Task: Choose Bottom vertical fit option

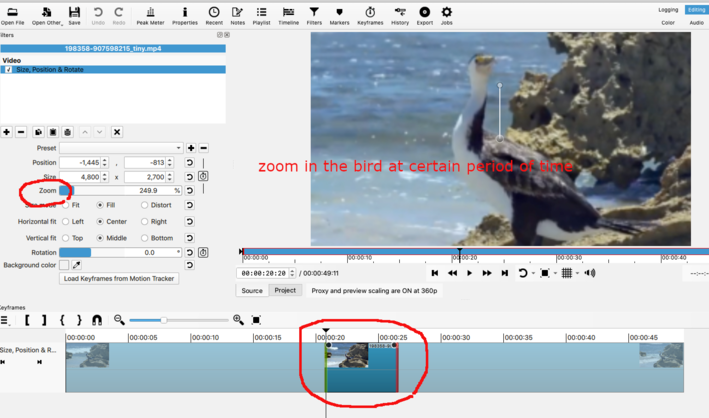Action: (145, 238)
